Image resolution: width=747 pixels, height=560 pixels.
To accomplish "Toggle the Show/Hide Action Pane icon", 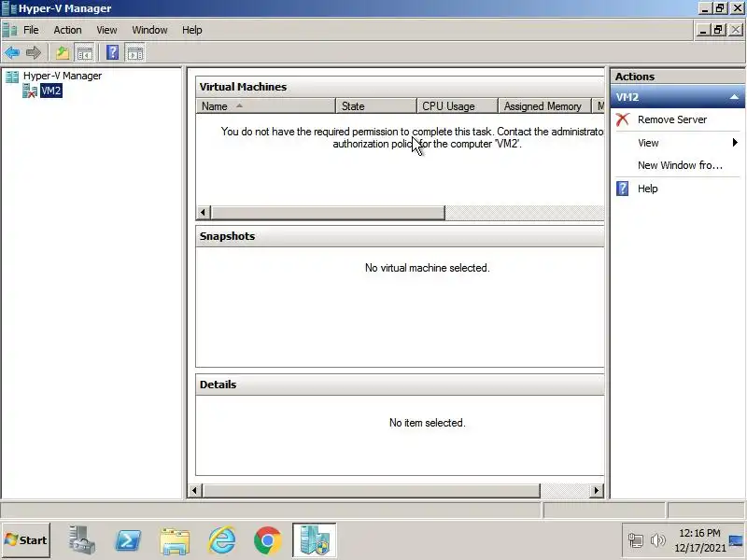I will point(135,52).
